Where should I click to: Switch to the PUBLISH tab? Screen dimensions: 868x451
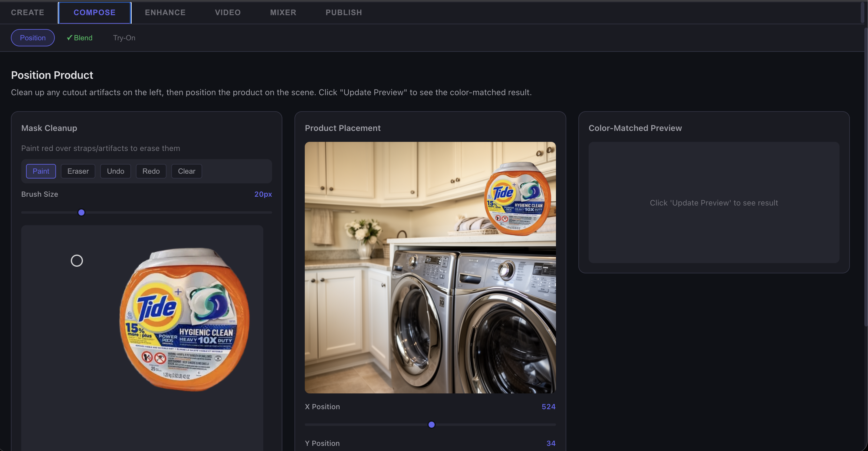coord(344,12)
